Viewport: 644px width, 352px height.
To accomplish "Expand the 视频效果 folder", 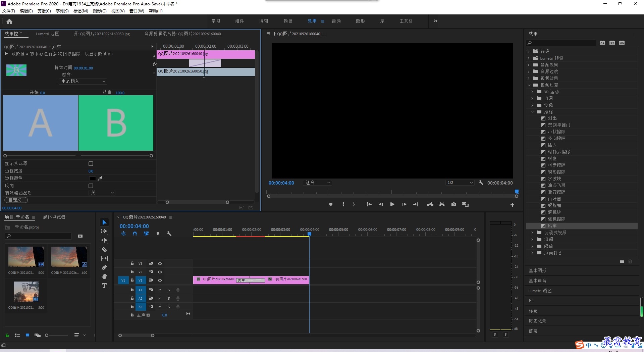I will 529,78.
